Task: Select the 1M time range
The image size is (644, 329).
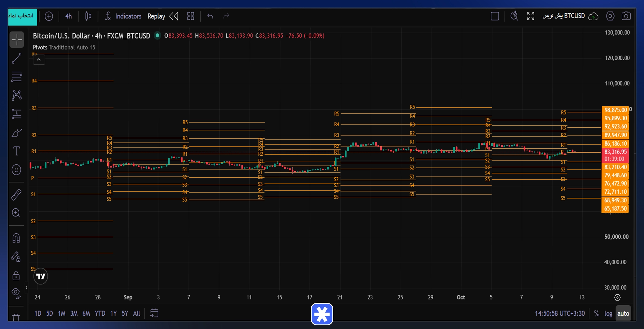Action: (x=62, y=313)
